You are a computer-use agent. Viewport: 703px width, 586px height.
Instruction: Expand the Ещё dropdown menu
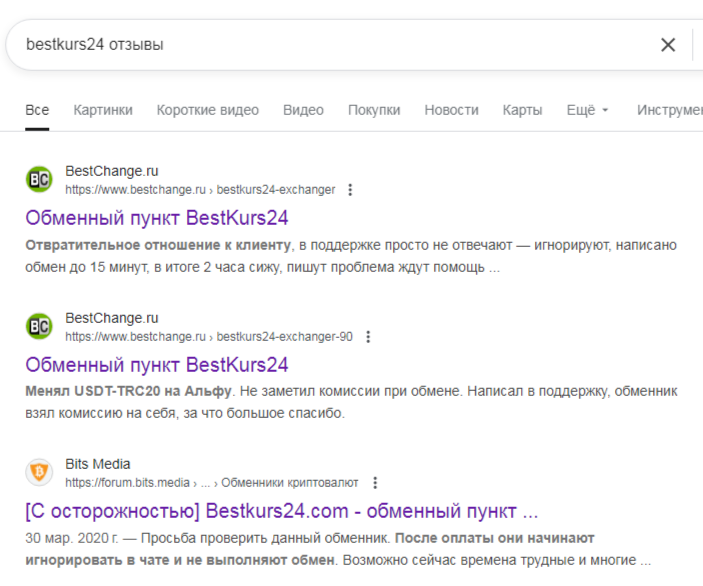[x=587, y=110]
